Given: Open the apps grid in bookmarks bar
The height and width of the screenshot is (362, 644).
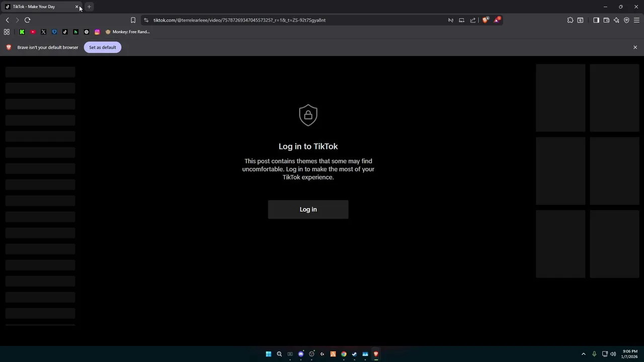Looking at the screenshot, I should click(7, 32).
